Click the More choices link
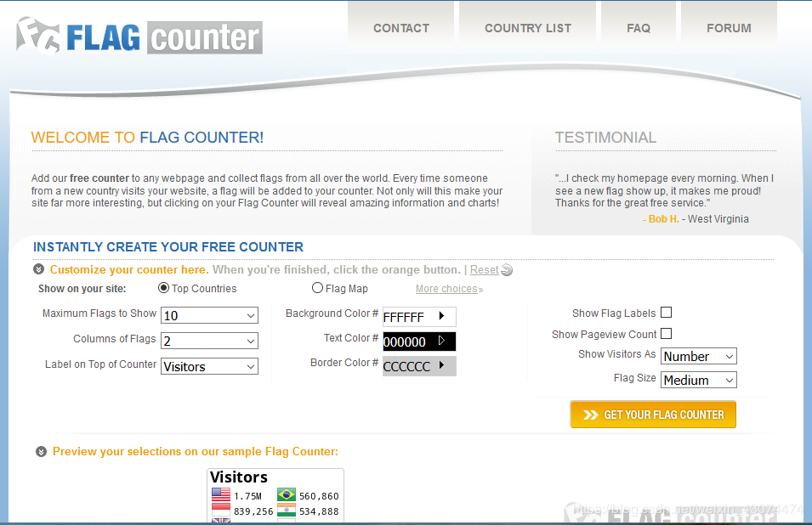 [449, 289]
